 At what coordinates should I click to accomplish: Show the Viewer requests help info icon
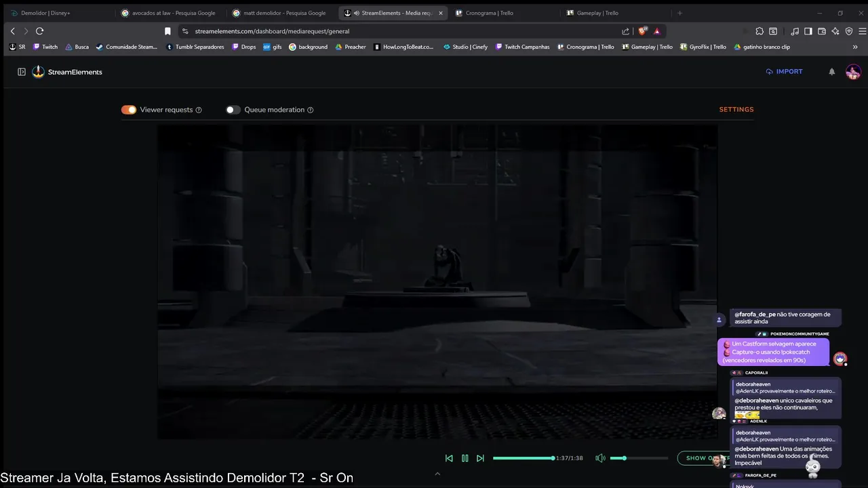199,110
